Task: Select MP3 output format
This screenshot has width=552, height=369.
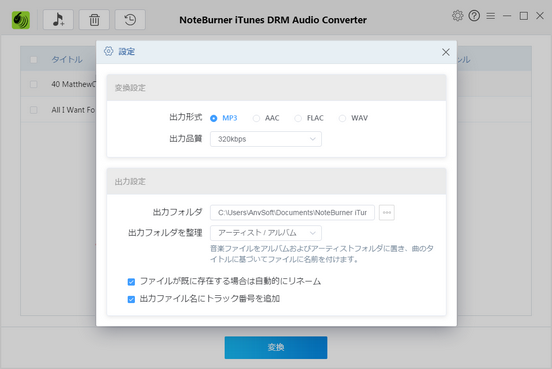Action: 214,118
